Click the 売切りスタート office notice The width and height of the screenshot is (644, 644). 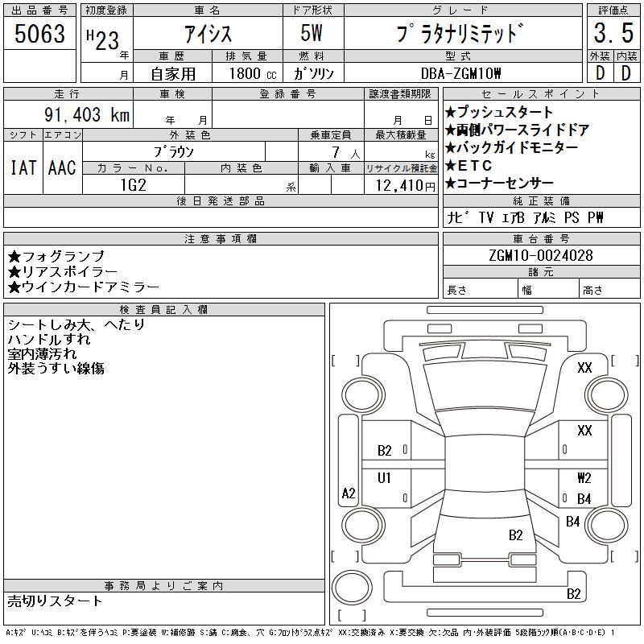pyautogui.click(x=55, y=601)
